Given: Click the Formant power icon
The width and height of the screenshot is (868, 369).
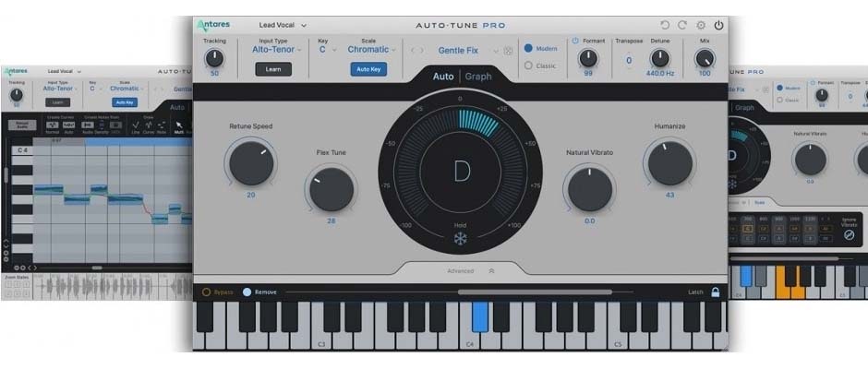Looking at the screenshot, I should click(574, 41).
